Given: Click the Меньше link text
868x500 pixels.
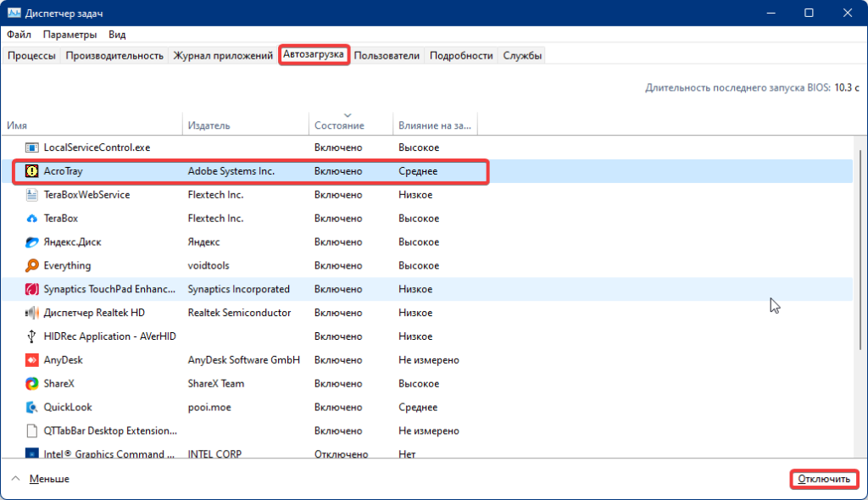Looking at the screenshot, I should [49, 479].
